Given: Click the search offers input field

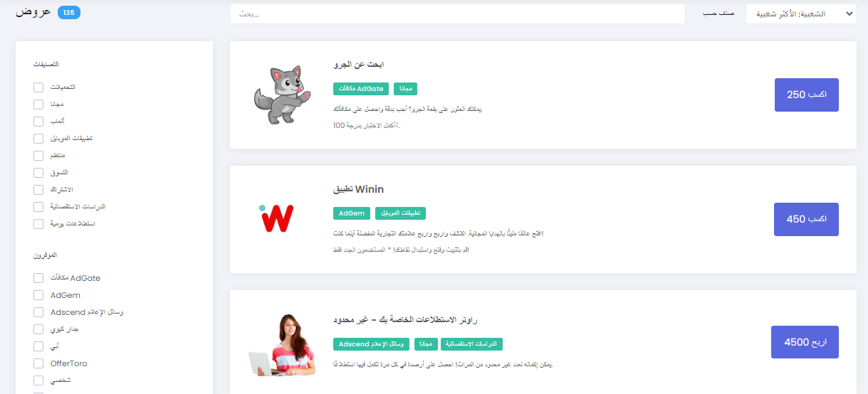Looking at the screenshot, I should [x=458, y=14].
